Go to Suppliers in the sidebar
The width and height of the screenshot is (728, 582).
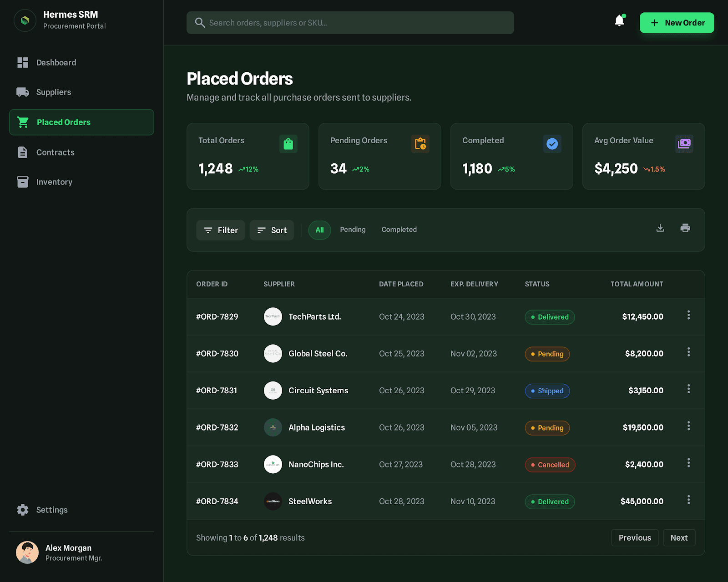54,92
